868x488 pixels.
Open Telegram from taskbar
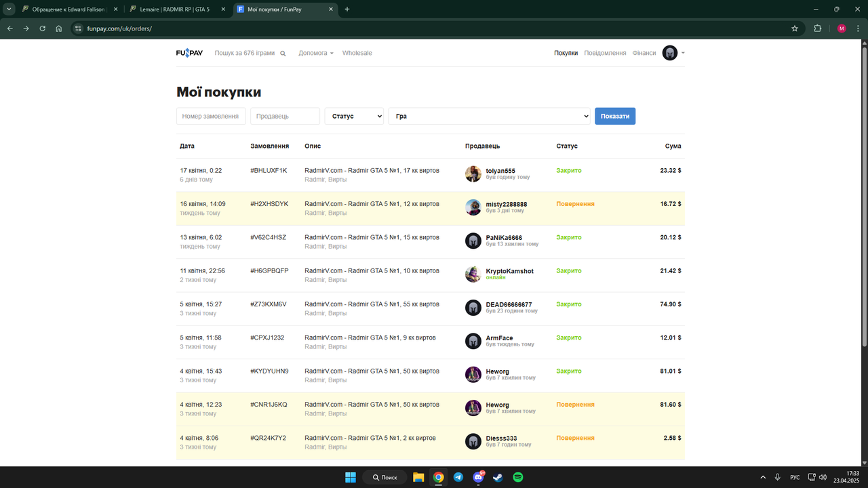tap(458, 477)
